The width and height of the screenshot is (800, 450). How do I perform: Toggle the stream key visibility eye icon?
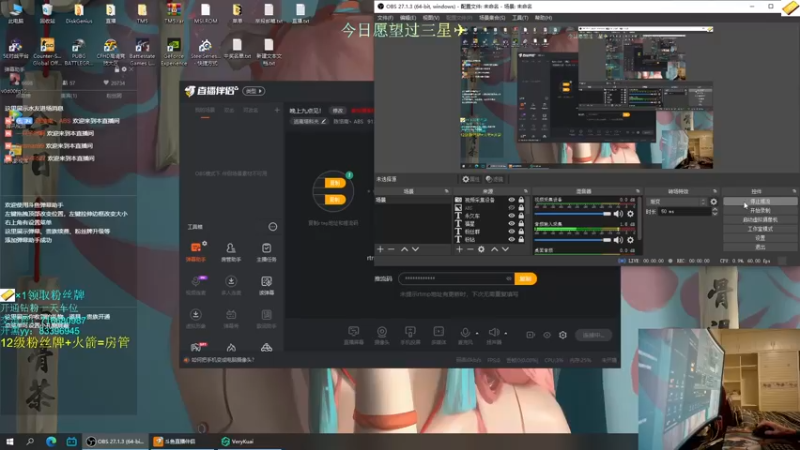508,279
